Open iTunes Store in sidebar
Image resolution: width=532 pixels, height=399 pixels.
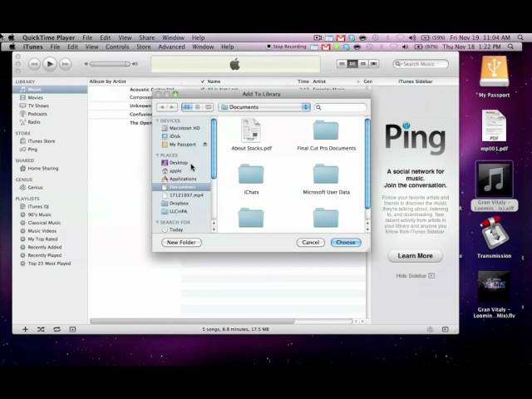click(x=41, y=141)
